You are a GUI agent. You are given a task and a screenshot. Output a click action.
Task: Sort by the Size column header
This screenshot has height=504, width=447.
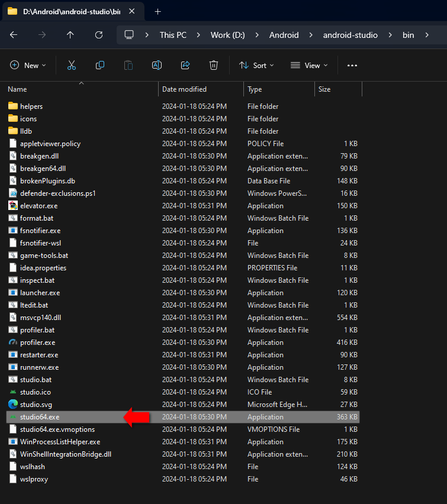pyautogui.click(x=324, y=89)
